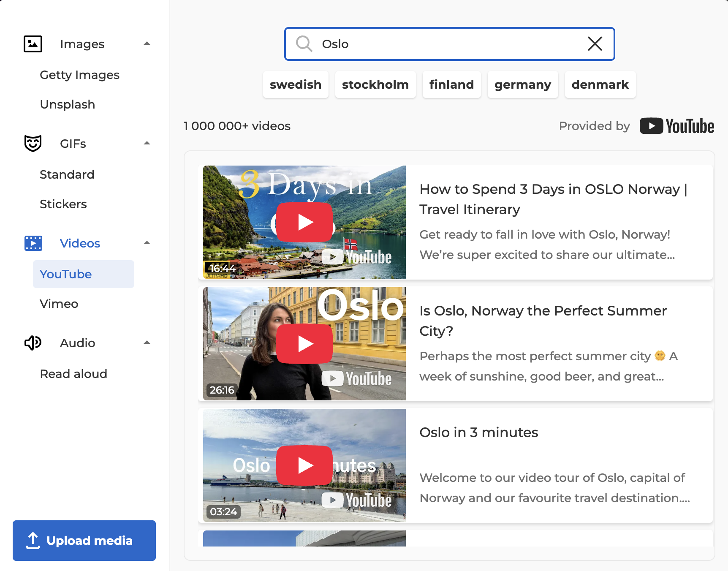Click the Videos section label
Image resolution: width=728 pixels, height=571 pixels.
point(80,243)
